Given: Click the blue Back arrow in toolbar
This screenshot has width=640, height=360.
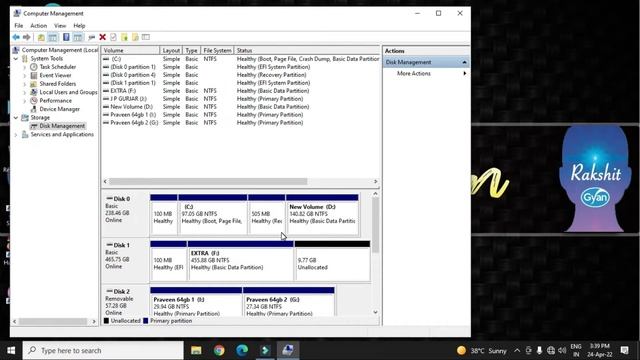Looking at the screenshot, I should tap(16, 37).
